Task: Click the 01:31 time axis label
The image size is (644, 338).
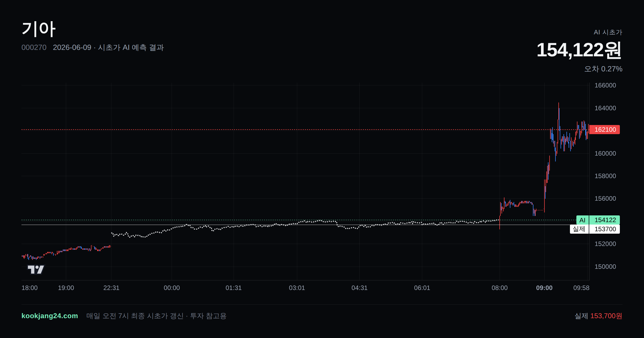Action: click(233, 288)
